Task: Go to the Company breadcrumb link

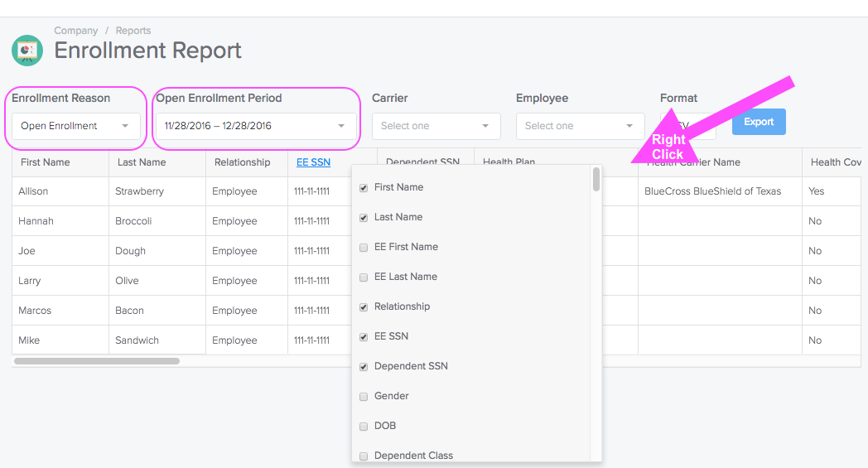Action: [x=76, y=31]
